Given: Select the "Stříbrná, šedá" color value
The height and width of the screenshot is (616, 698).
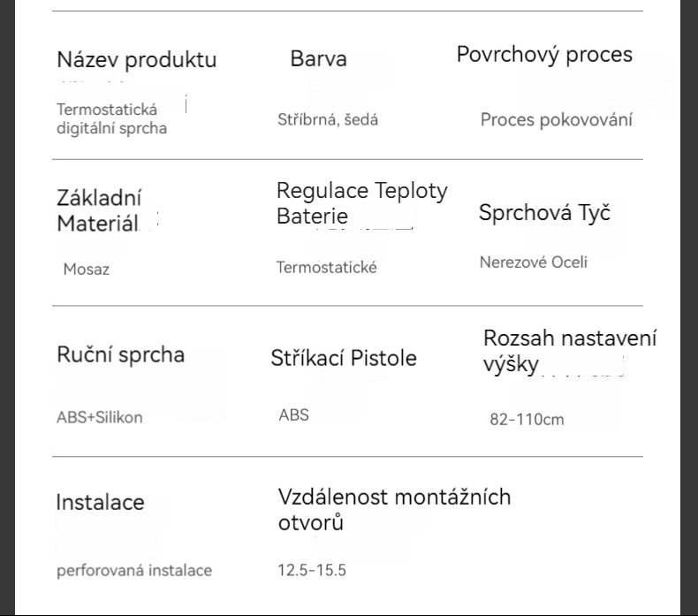Looking at the screenshot, I should (328, 120).
